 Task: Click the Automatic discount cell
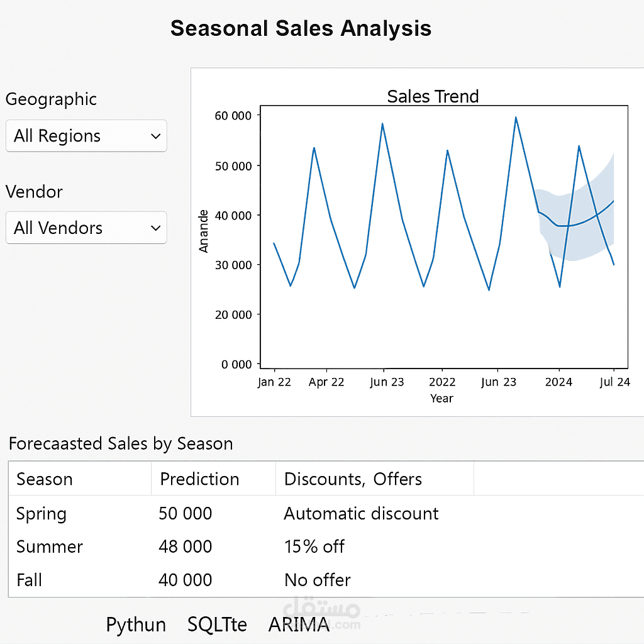361,514
